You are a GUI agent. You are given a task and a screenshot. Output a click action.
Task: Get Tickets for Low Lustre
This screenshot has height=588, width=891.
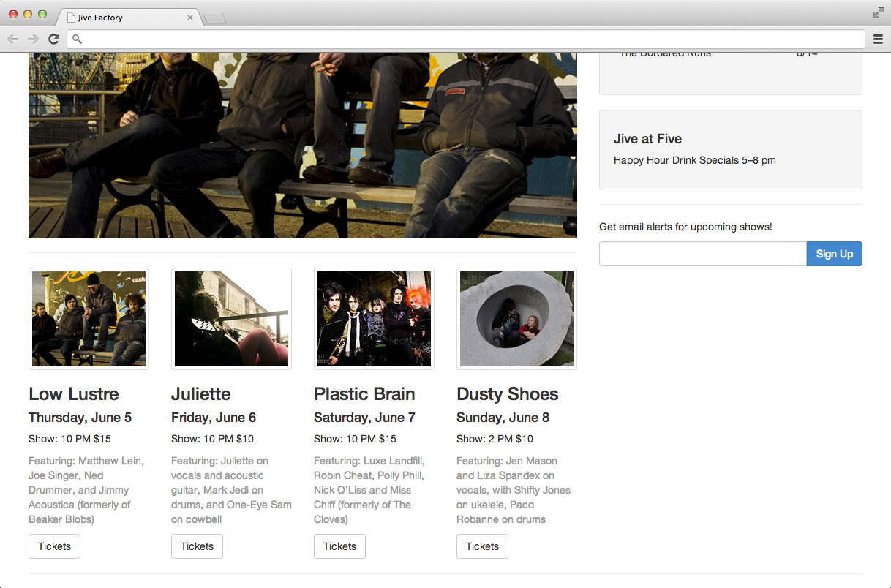coord(54,546)
